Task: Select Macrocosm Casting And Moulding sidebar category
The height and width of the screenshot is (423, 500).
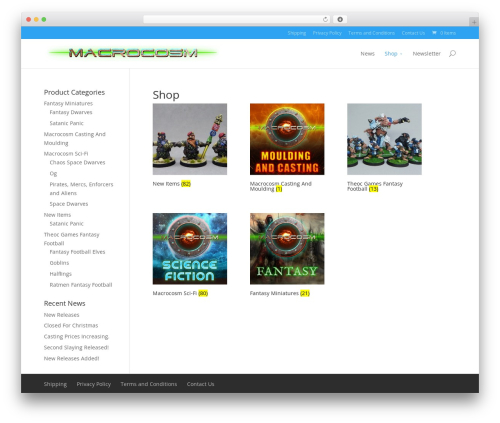Action: [75, 138]
